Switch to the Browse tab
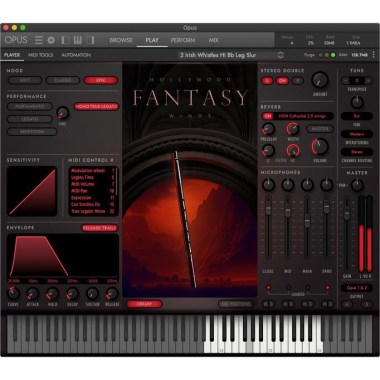 tap(121, 40)
